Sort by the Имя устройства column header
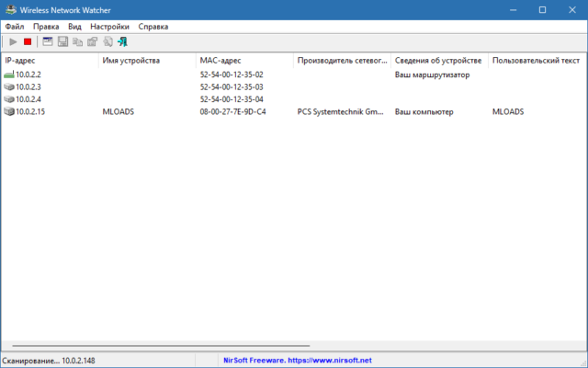Screen dimensions: 588x368 [x=147, y=61]
